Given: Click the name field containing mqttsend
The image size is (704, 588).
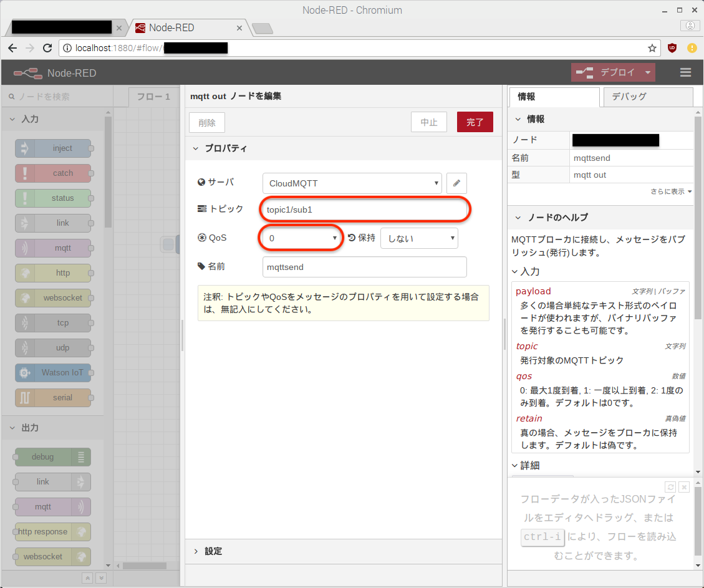Looking at the screenshot, I should [x=365, y=267].
